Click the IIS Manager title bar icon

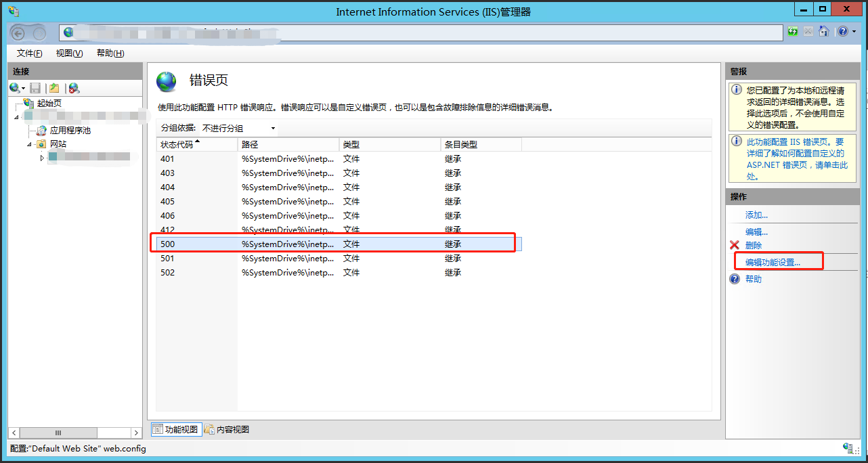tap(13, 11)
